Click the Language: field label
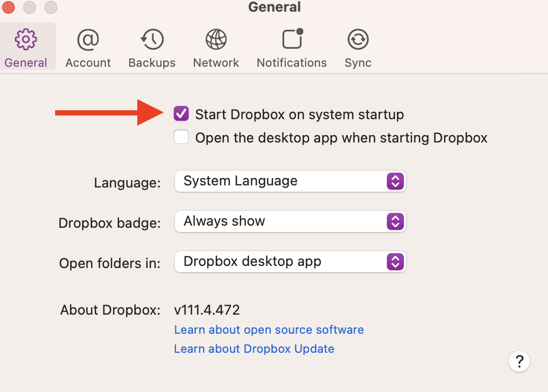Screen dimensions: 548x392 [127, 183]
